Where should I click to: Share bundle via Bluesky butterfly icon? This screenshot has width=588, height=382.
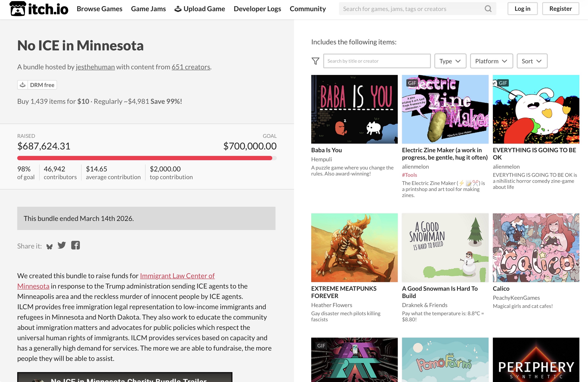[50, 246]
